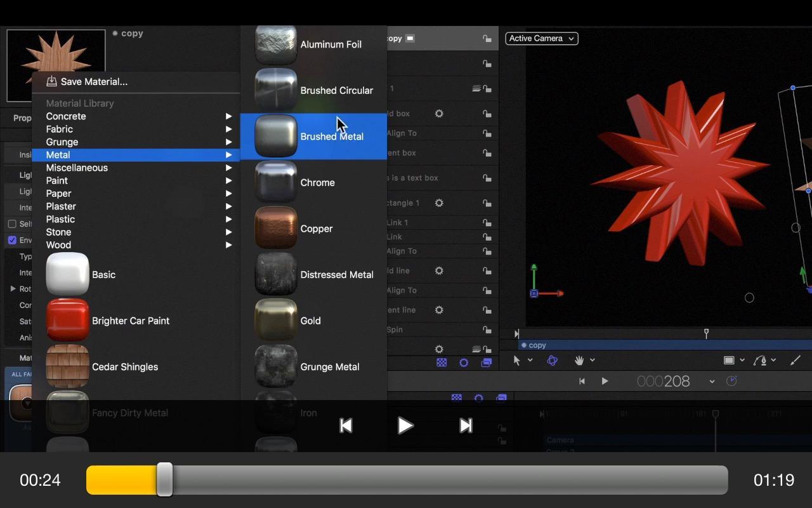This screenshot has height=508, width=812.
Task: Go to project start in Motion transport
Action: tap(582, 382)
